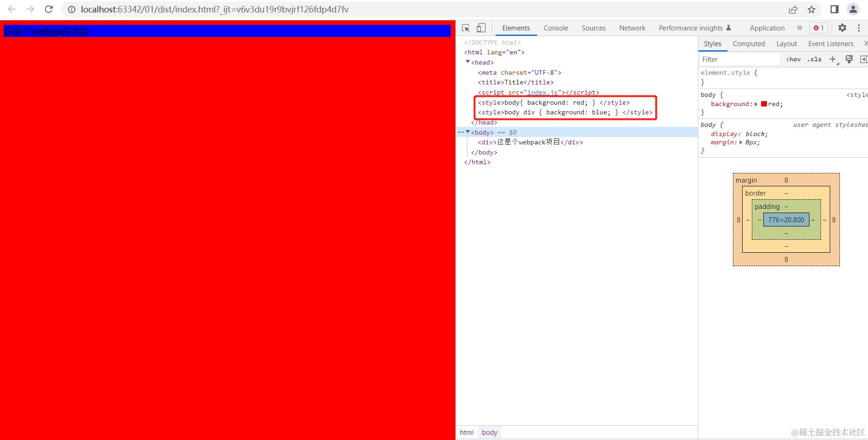Viewport: 868px width, 440px height.
Task: Click the paint-roller rendering emulation icon
Action: click(849, 59)
